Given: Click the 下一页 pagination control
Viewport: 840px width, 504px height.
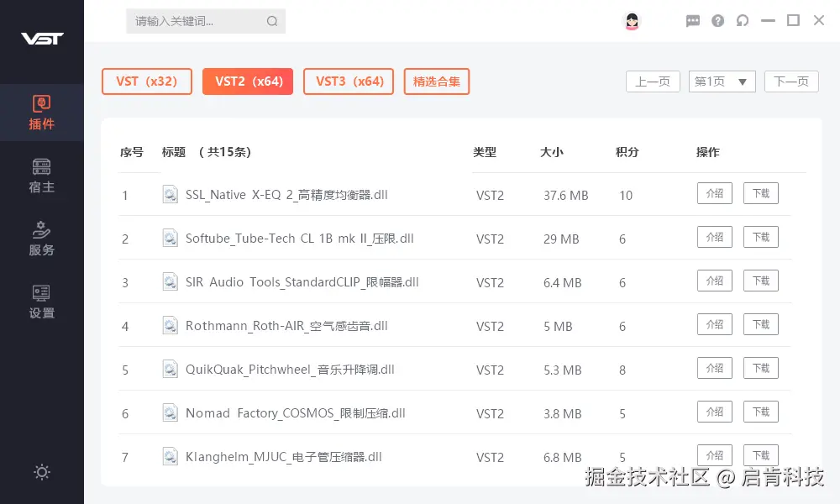Looking at the screenshot, I should 790,81.
